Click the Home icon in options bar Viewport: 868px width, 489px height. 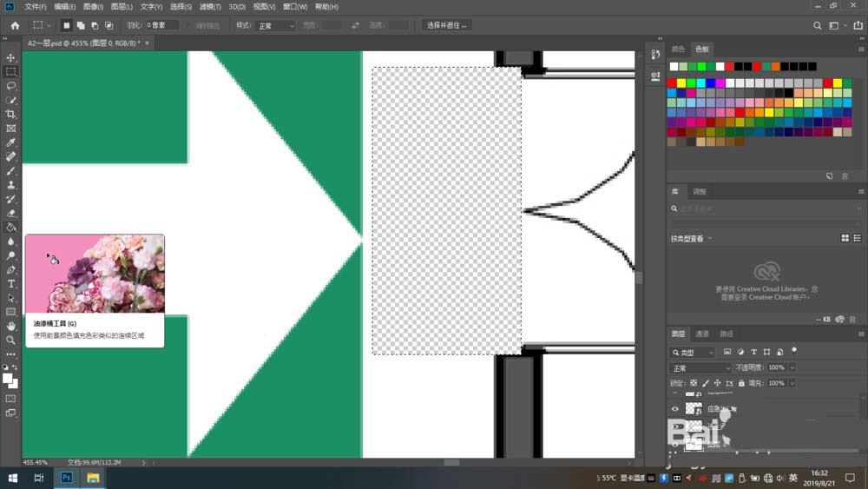pyautogui.click(x=15, y=25)
